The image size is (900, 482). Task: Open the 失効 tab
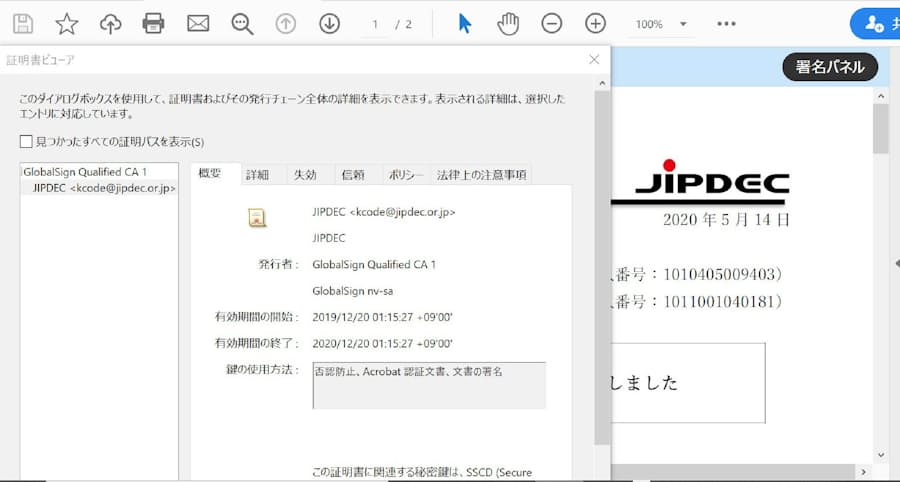coord(304,175)
